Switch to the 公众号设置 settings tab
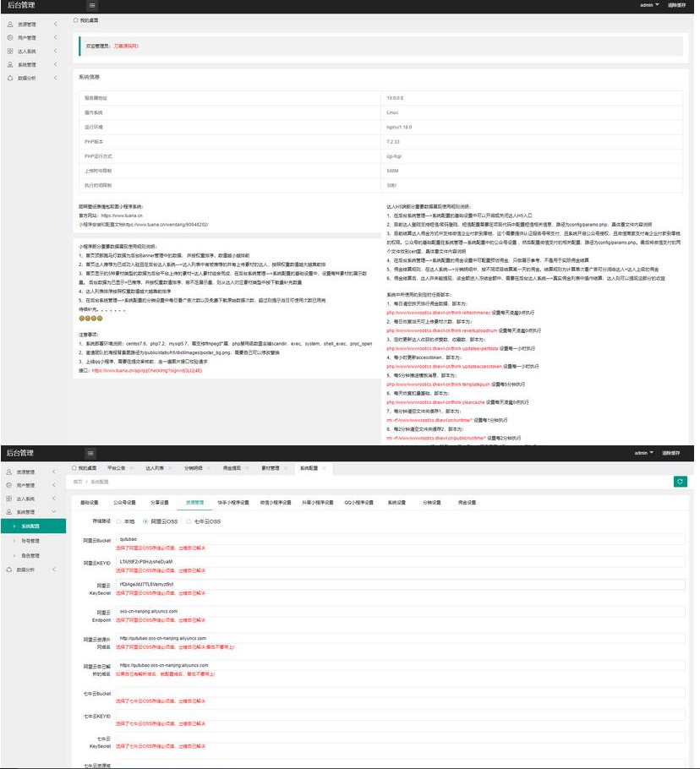The height and width of the screenshot is (769, 700). click(x=124, y=502)
